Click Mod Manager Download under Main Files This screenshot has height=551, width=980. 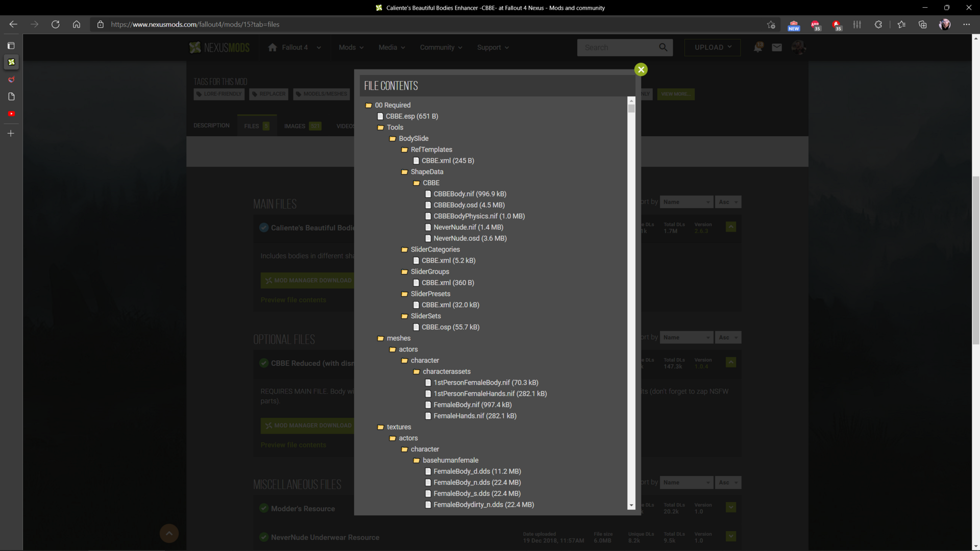click(x=308, y=281)
